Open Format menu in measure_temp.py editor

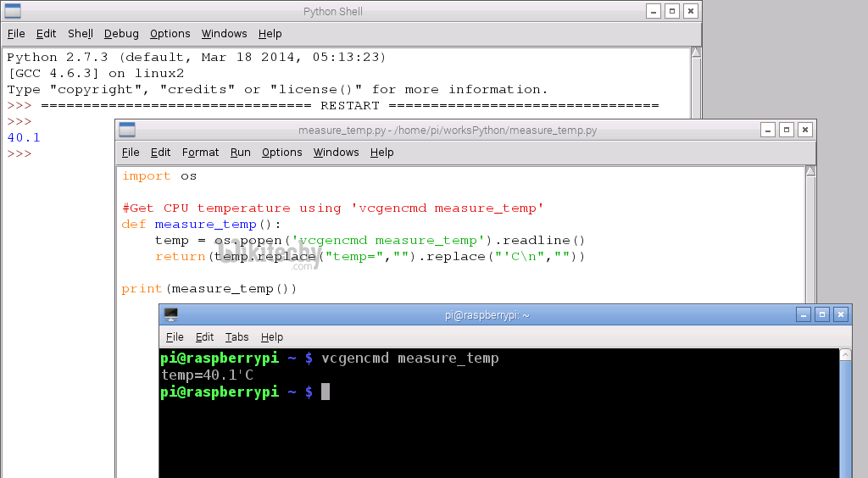click(200, 153)
